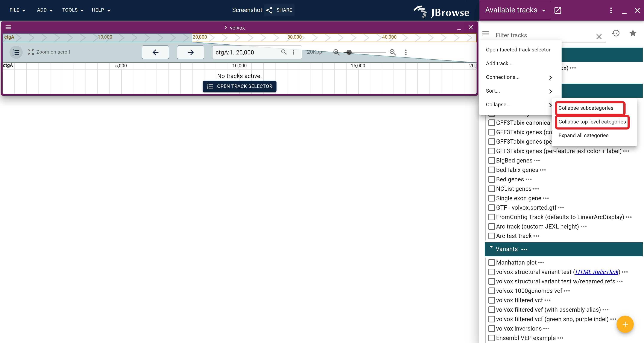
Task: Click the JBrowse logo
Action: tap(441, 12)
